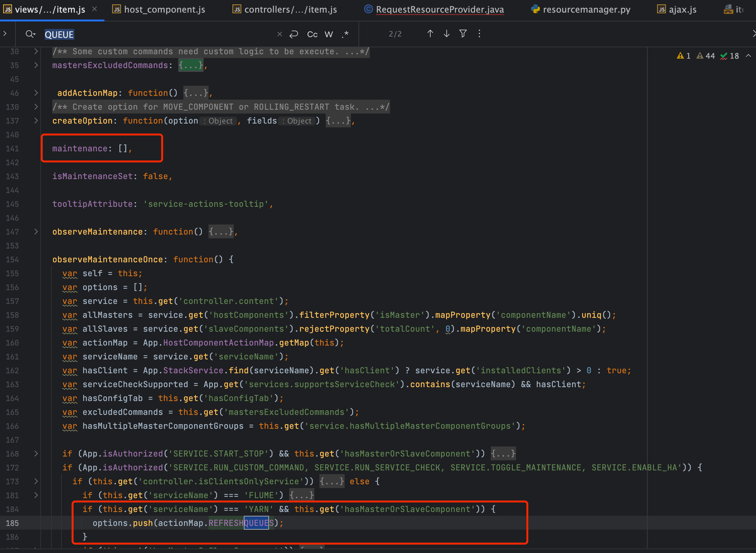This screenshot has width=756, height=553.
Task: Click the yellow warning count 1
Action: click(x=684, y=56)
